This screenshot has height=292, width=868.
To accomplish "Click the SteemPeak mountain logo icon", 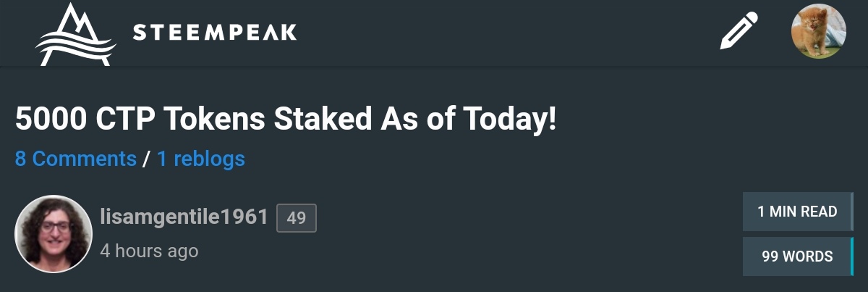I will 75,33.
